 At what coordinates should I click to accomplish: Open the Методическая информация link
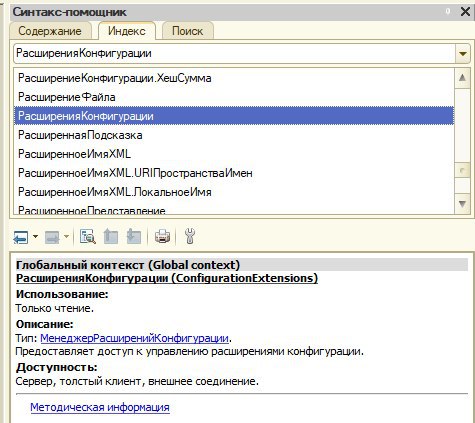click(x=100, y=407)
